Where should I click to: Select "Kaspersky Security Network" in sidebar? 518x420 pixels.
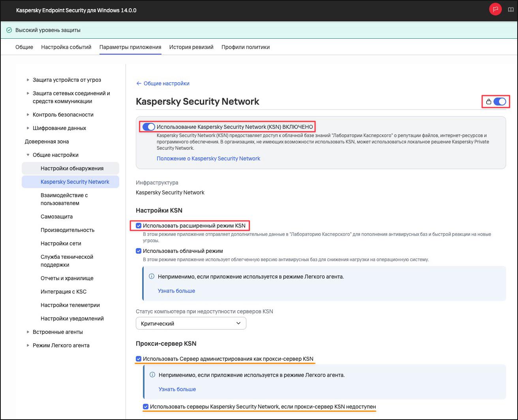point(70,182)
